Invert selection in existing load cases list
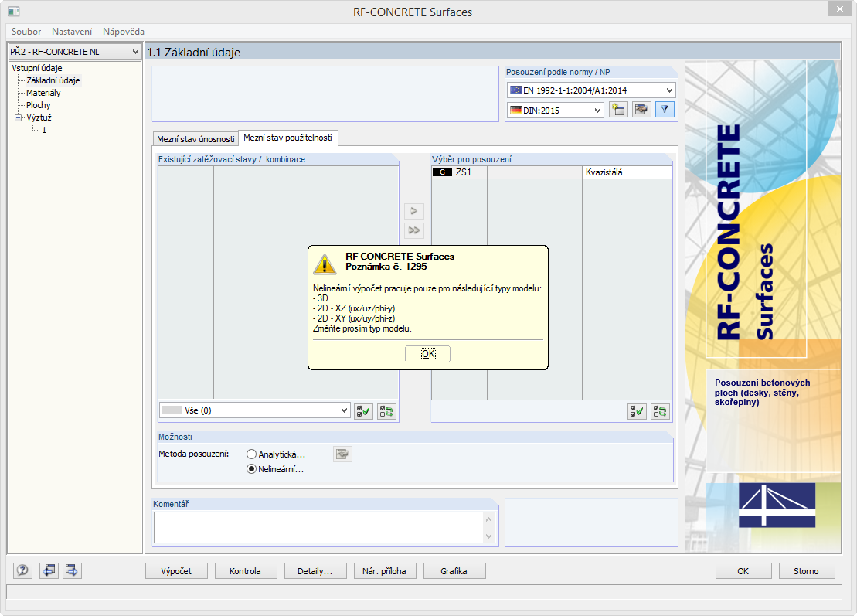The width and height of the screenshot is (857, 616). [x=386, y=411]
